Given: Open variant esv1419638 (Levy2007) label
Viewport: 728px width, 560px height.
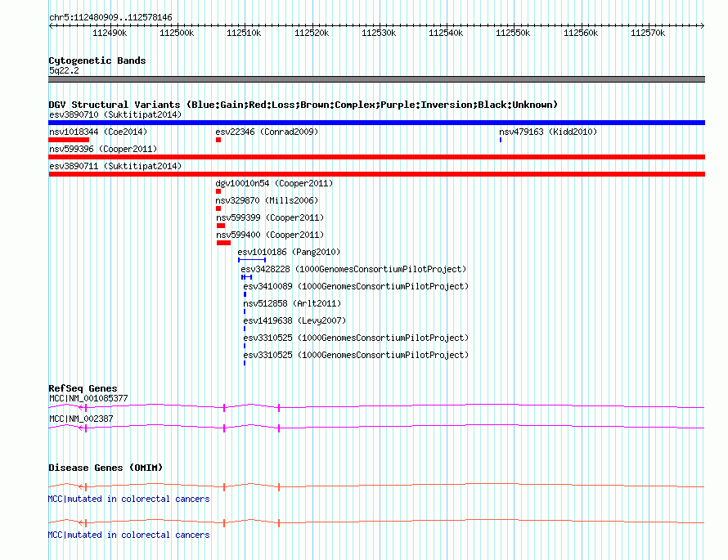Looking at the screenshot, I should (294, 320).
